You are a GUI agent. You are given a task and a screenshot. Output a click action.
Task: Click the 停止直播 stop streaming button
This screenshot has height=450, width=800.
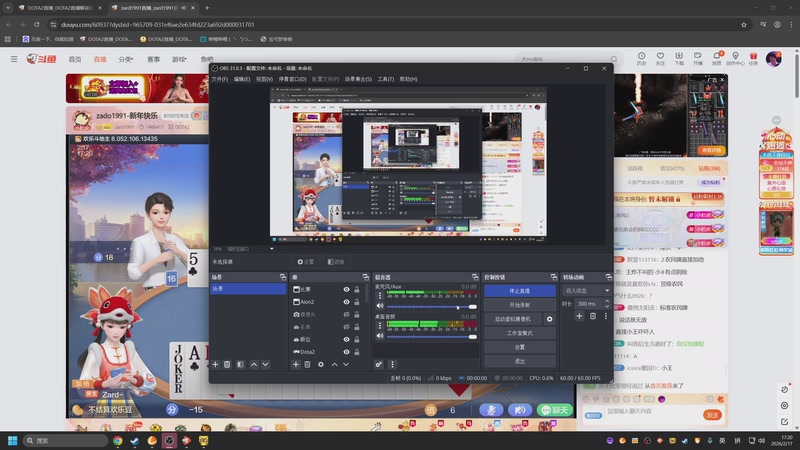click(x=519, y=290)
